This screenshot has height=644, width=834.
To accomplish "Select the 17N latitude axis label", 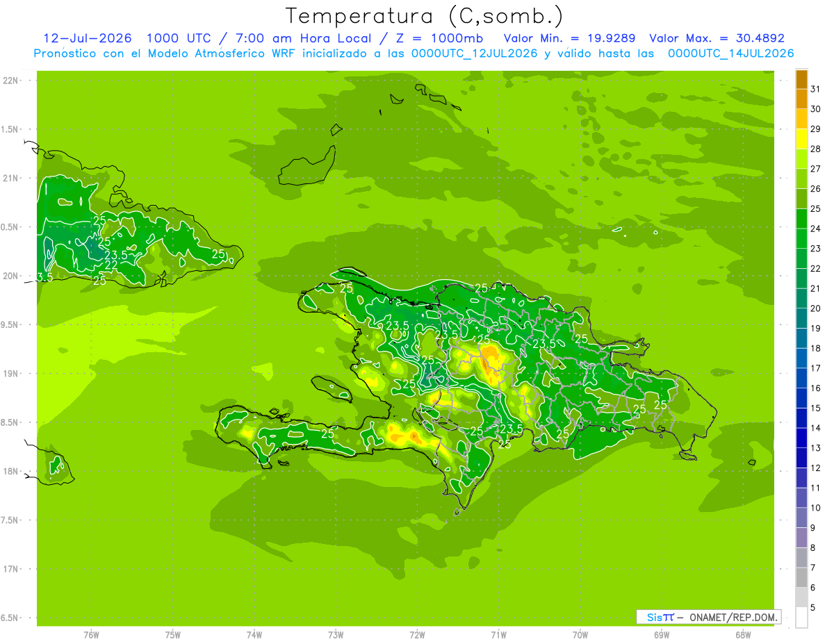I will click(10, 569).
